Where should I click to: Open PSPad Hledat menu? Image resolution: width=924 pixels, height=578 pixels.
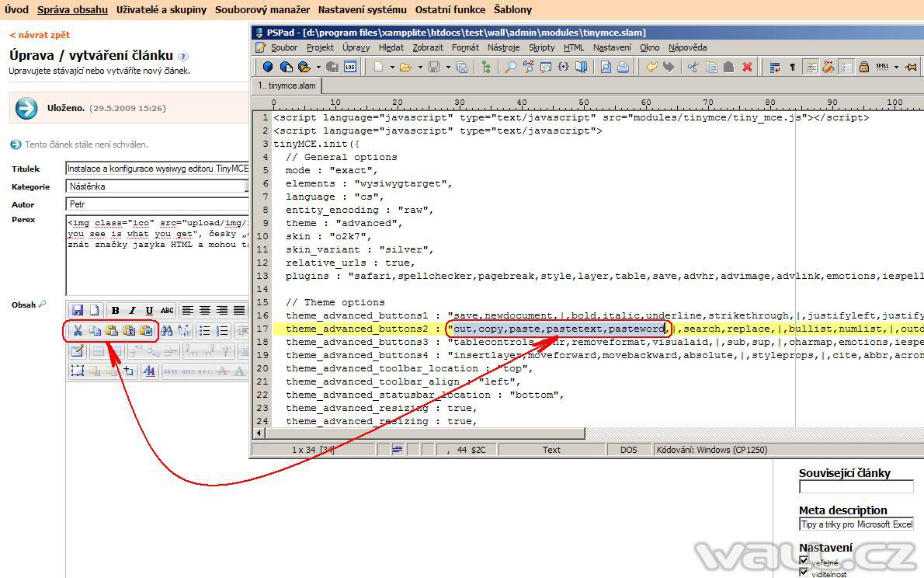391,47
